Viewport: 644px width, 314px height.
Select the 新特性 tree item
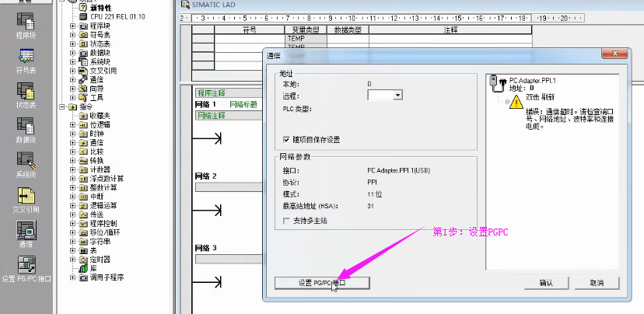pyautogui.click(x=100, y=8)
